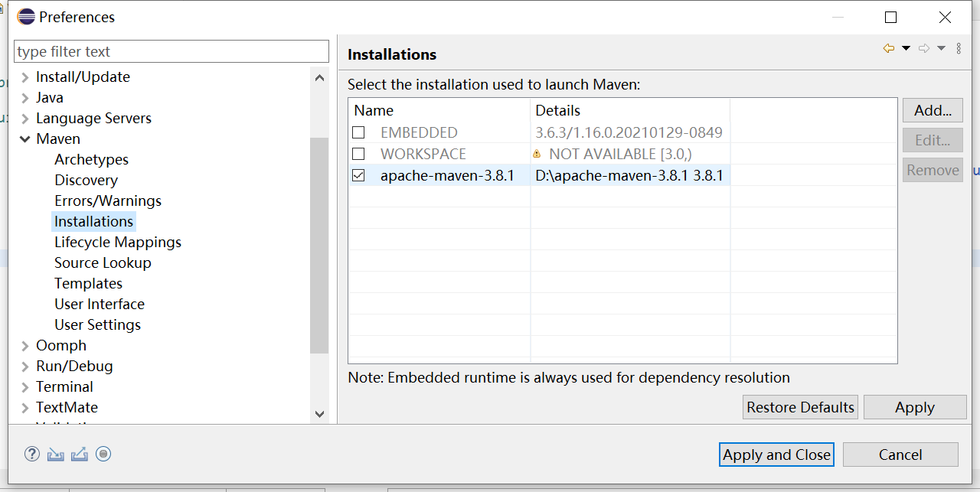Enable the EMBEDDED Maven installation checkbox
Viewport: 980px width, 492px height.
358,132
